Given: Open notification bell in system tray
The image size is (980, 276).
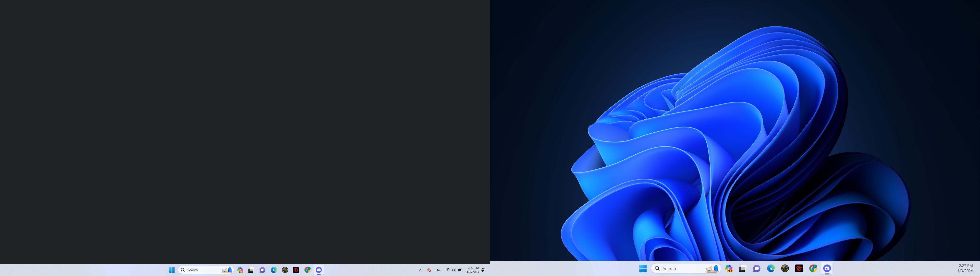Looking at the screenshot, I should click(x=483, y=270).
